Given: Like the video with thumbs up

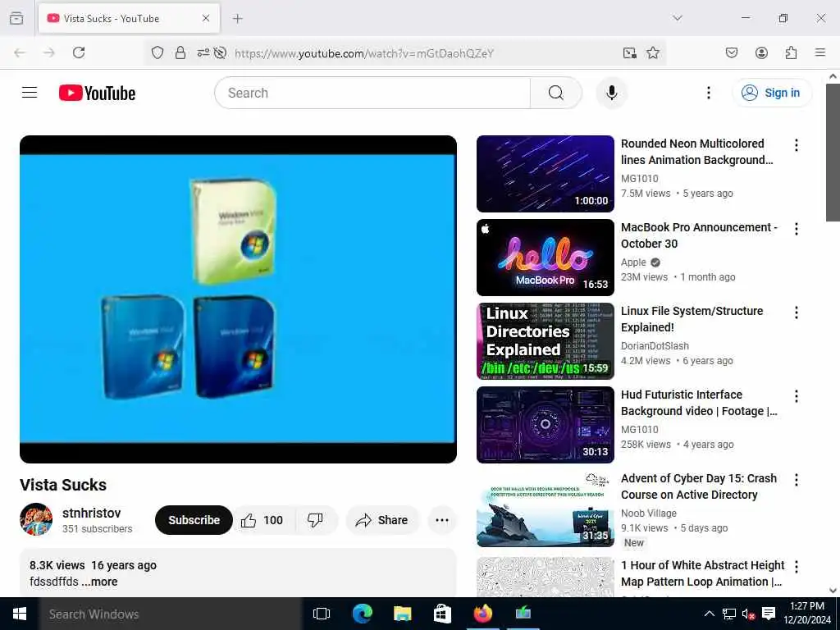Looking at the screenshot, I should click(262, 520).
